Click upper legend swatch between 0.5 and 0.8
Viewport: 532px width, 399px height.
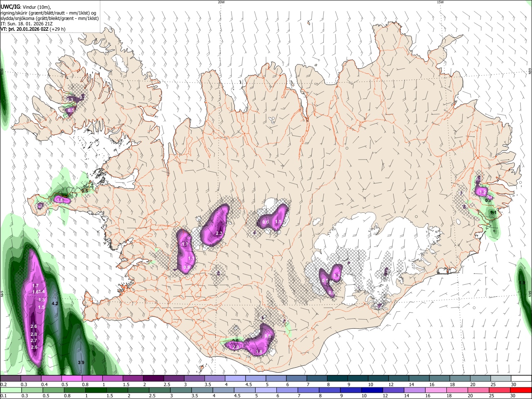click(71, 378)
